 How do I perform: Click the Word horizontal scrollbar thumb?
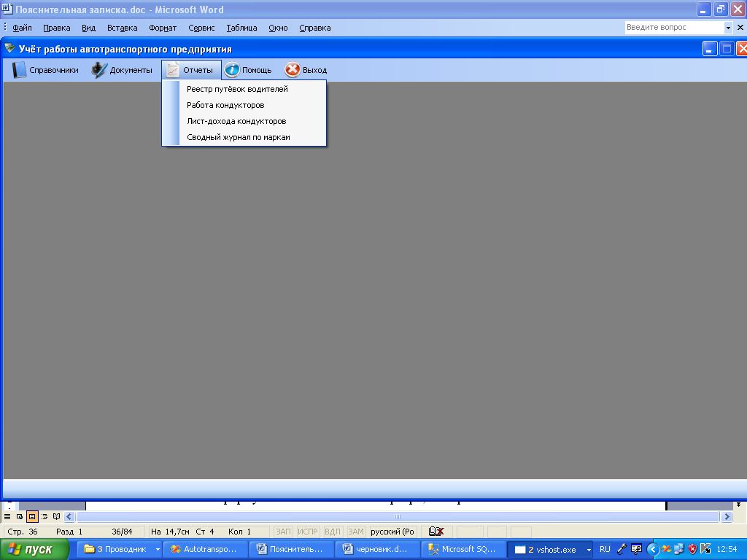pyautogui.click(x=398, y=516)
